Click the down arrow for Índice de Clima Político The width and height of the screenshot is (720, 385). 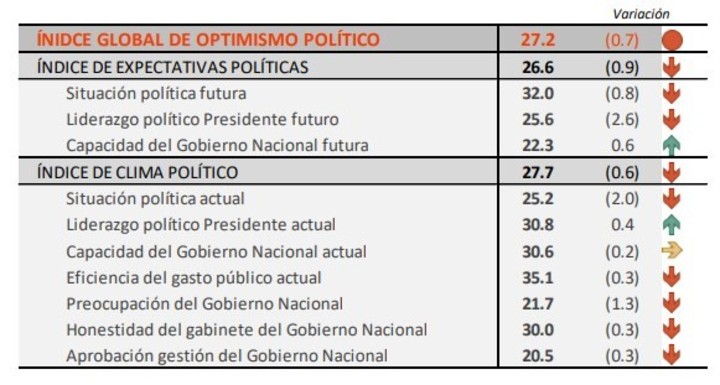[x=671, y=172]
